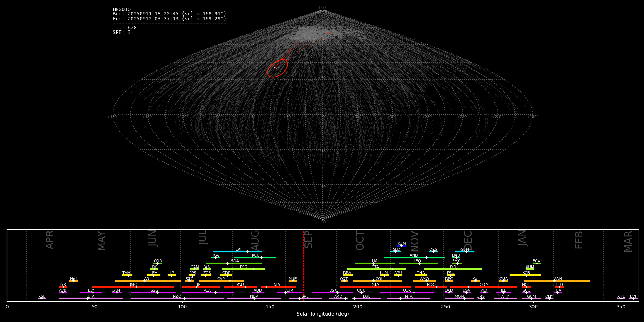Select the 300 tick on solar longitude axis
The height and width of the screenshot is (322, 644).
533,307
